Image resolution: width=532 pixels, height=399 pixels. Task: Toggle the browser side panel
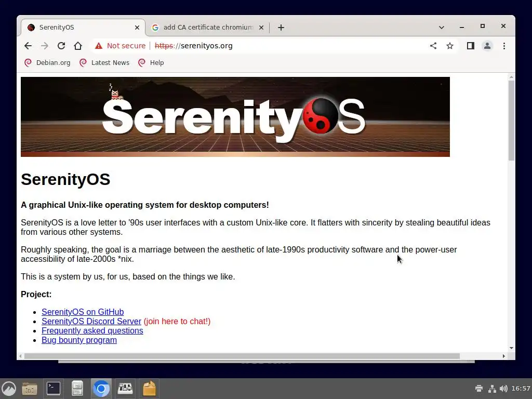[471, 46]
